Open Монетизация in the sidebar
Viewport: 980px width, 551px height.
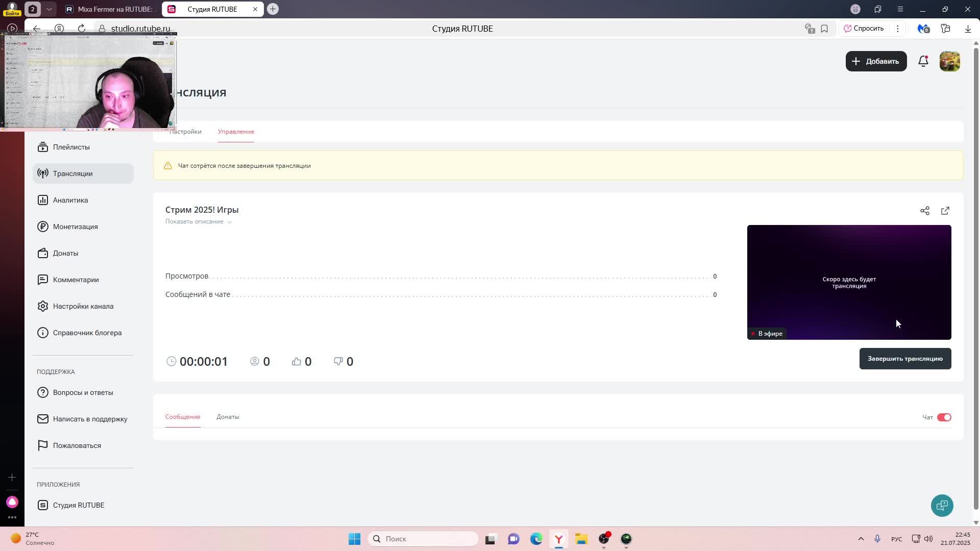(75, 227)
